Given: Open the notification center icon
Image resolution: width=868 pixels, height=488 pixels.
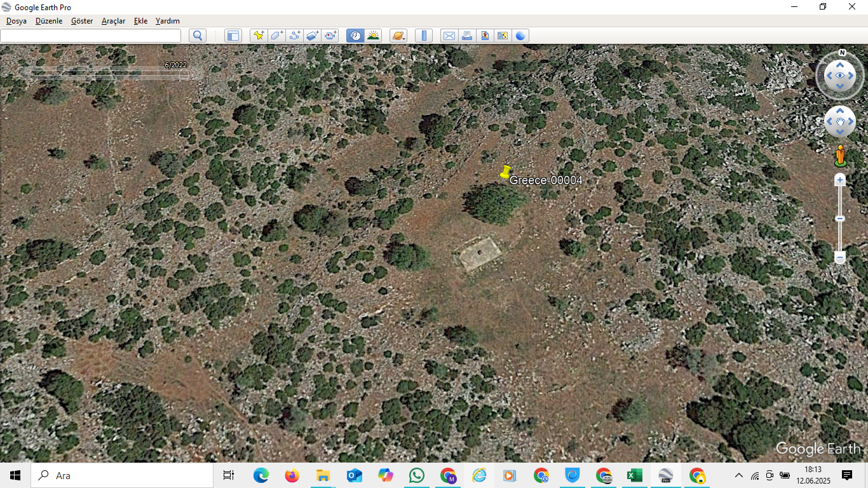Looking at the screenshot, I should click(x=847, y=475).
